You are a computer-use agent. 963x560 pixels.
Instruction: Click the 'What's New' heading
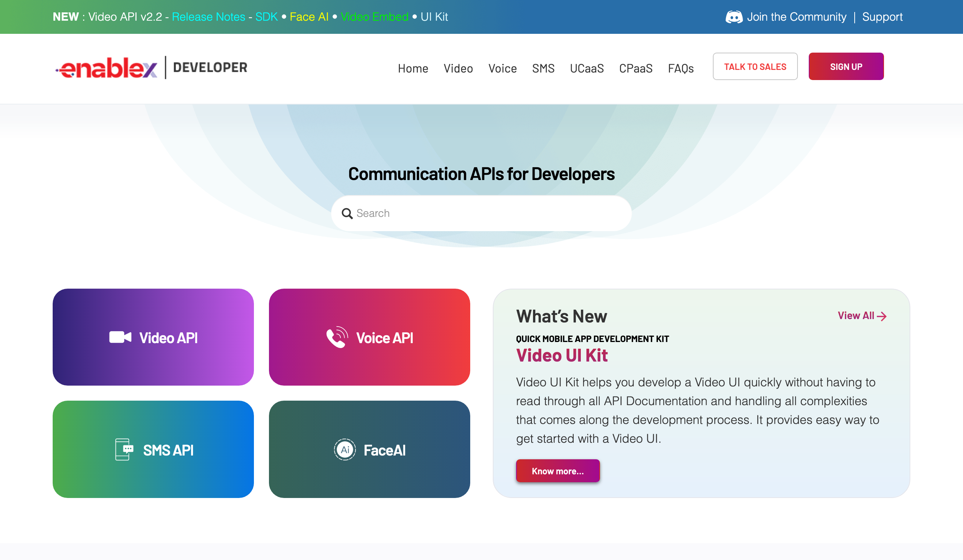pyautogui.click(x=561, y=316)
